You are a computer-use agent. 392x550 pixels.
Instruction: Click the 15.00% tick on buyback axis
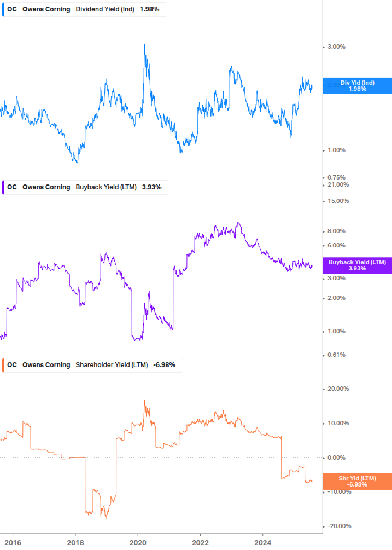(338, 201)
